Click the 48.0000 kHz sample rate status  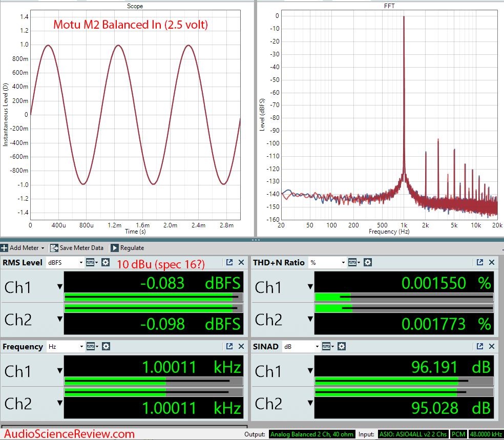click(486, 434)
